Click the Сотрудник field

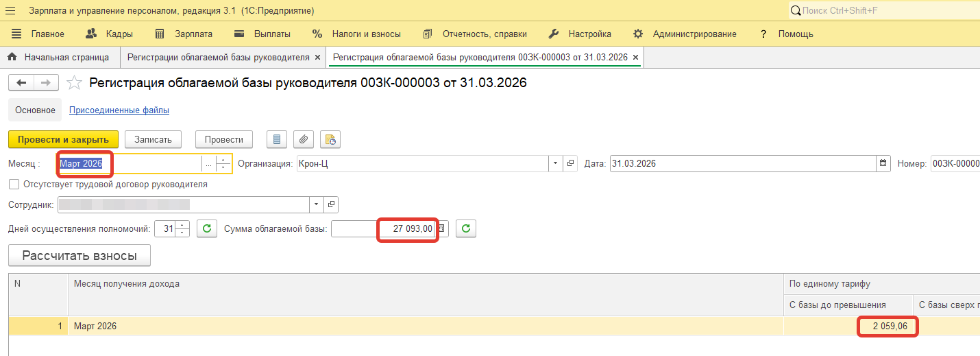pyautogui.click(x=182, y=204)
